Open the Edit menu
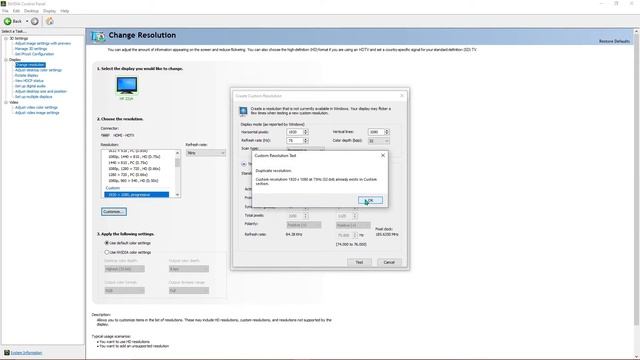640x360 pixels. [16, 11]
